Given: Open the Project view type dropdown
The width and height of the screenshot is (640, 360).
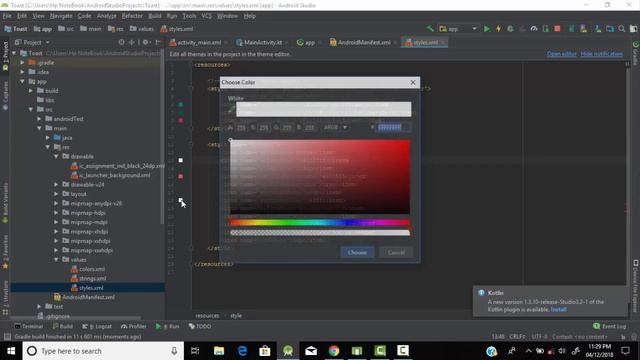Looking at the screenshot, I should coord(32,42).
